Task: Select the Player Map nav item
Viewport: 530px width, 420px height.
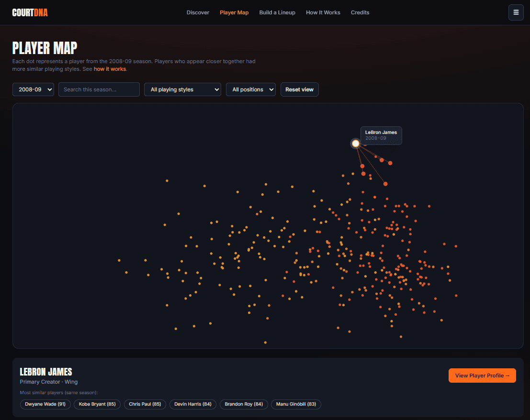Action: (234, 12)
